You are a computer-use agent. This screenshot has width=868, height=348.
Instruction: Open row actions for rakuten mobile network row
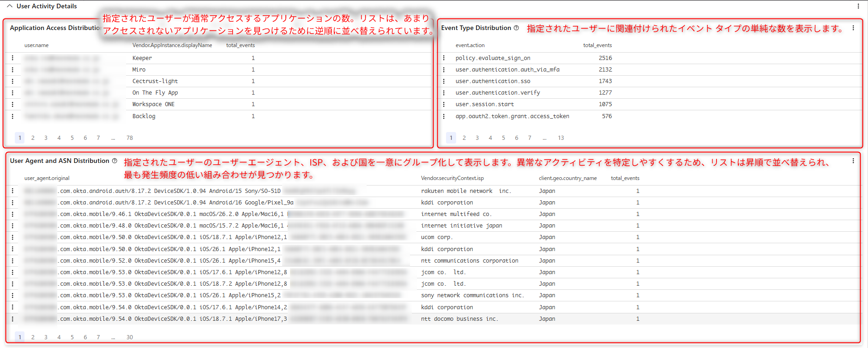12,191
